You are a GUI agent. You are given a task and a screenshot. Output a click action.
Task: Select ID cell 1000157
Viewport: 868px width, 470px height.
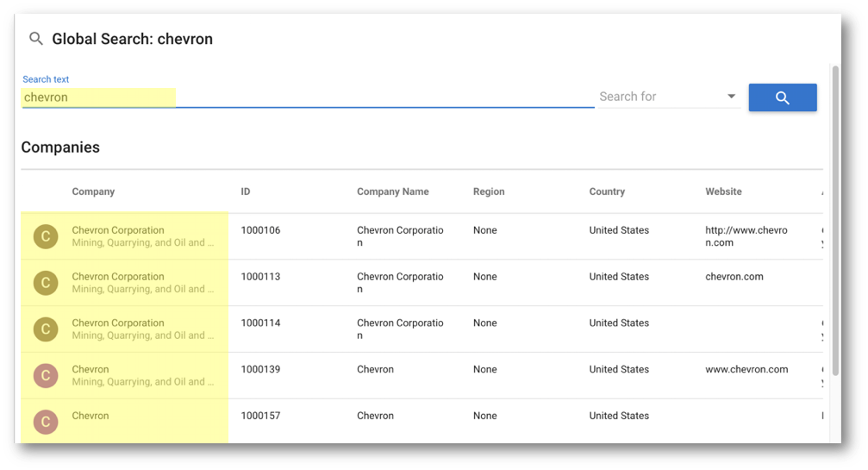(260, 416)
